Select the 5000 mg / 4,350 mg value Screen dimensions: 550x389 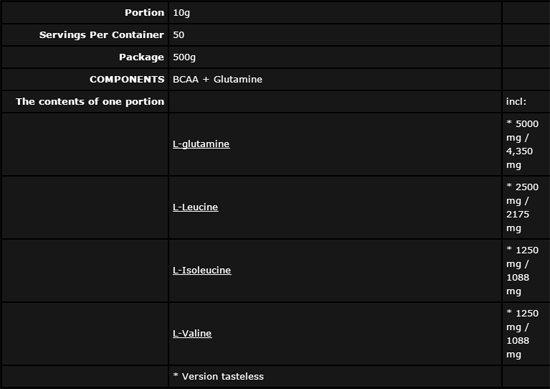point(522,144)
